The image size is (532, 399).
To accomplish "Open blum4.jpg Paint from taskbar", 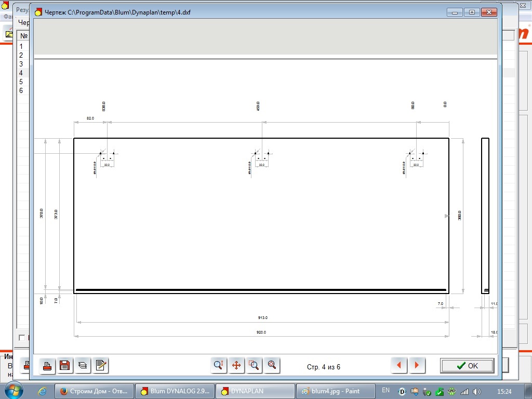I will click(335, 391).
